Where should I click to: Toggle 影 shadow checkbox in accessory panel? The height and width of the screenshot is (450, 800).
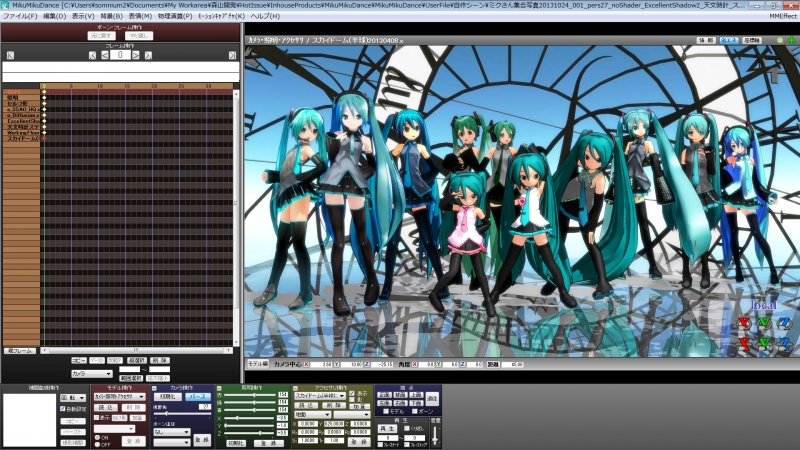click(352, 400)
